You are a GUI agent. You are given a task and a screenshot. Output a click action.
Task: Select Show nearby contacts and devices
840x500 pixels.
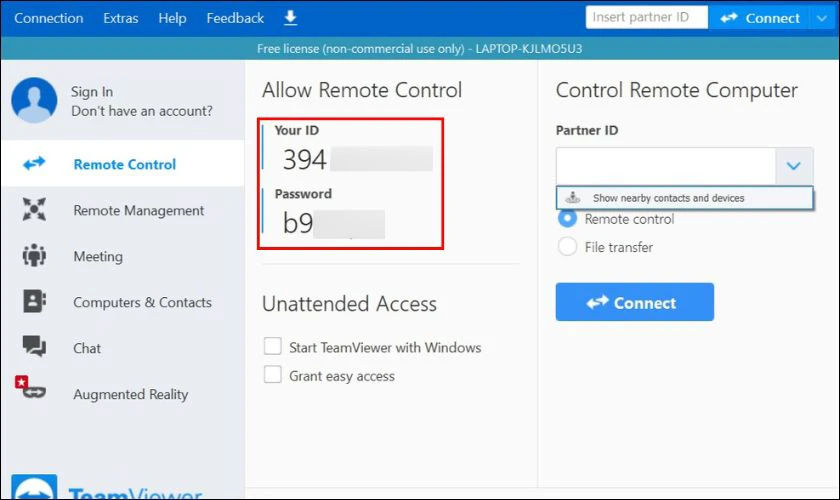[668, 198]
